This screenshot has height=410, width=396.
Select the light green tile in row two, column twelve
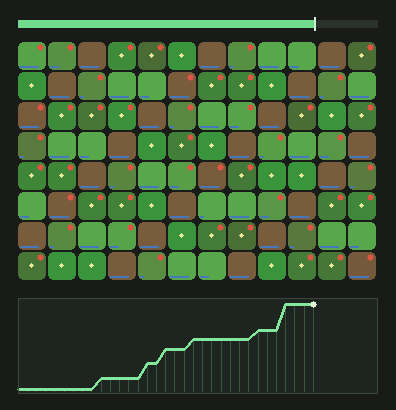[x=362, y=86]
